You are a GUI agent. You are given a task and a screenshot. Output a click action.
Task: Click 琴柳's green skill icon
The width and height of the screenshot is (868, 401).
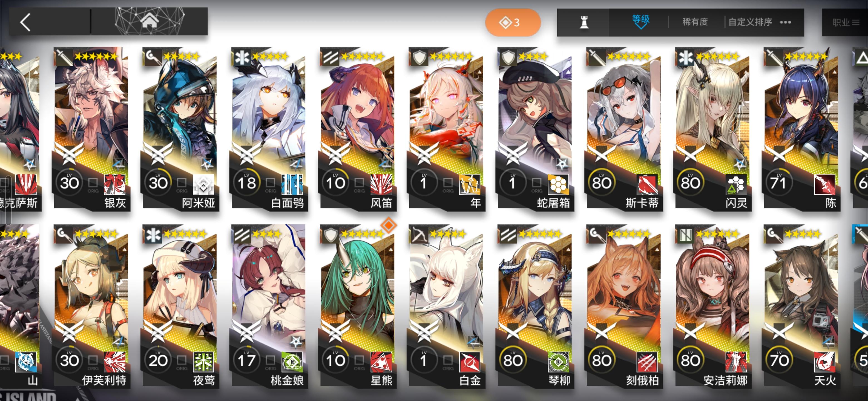(x=558, y=361)
